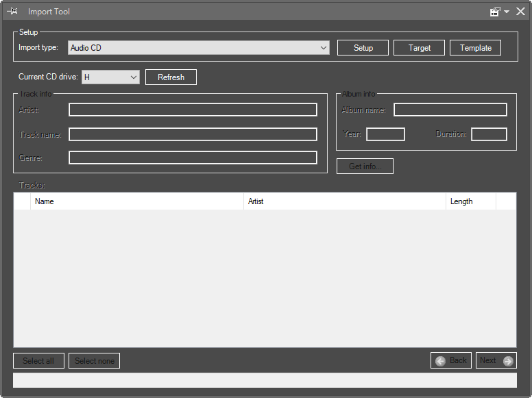The image size is (532, 398).
Task: Click into the Track name field
Action: point(193,134)
